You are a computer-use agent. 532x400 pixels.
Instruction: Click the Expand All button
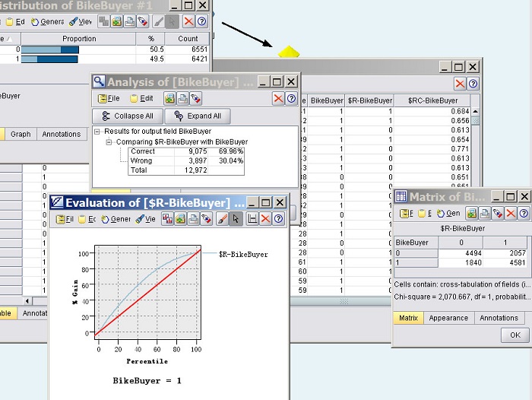pos(198,116)
